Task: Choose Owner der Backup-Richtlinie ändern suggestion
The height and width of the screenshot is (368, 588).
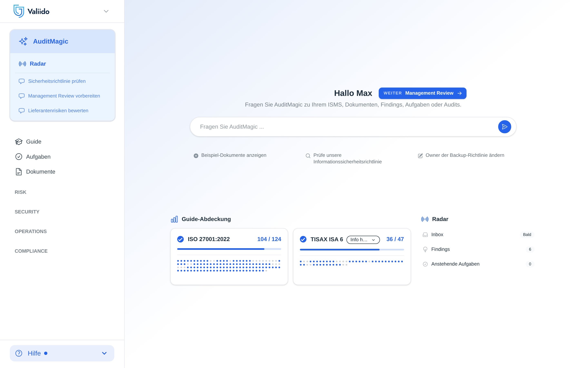Action: coord(465,155)
